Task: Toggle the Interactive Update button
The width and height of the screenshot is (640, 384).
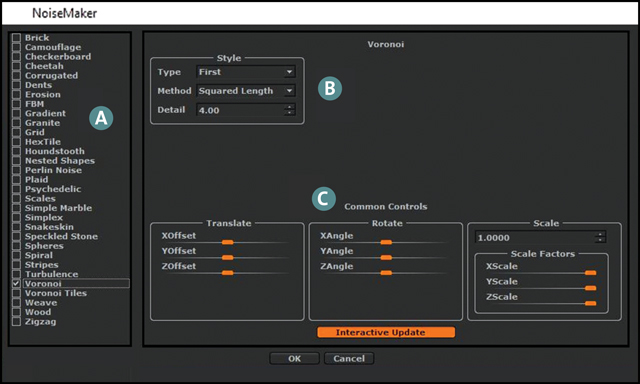Action: pos(386,332)
